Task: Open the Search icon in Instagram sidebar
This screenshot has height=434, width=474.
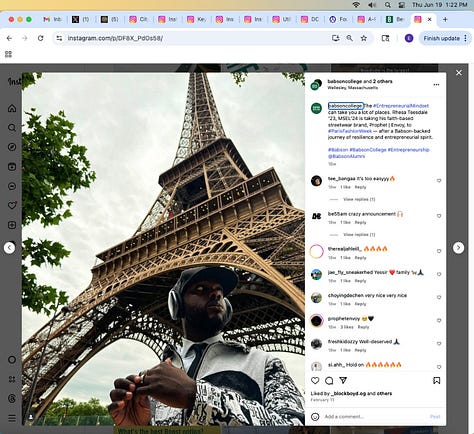Action: (x=12, y=128)
